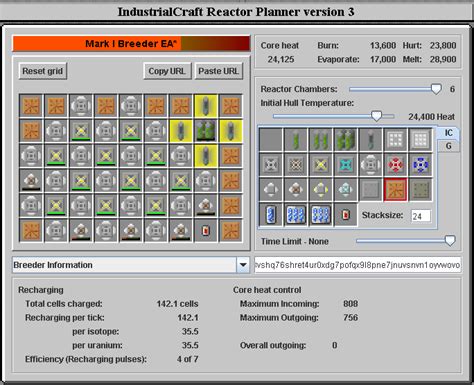Image resolution: width=474 pixels, height=385 pixels.
Task: Select the orange heat-capacity plating in the palette
Action: (395, 189)
